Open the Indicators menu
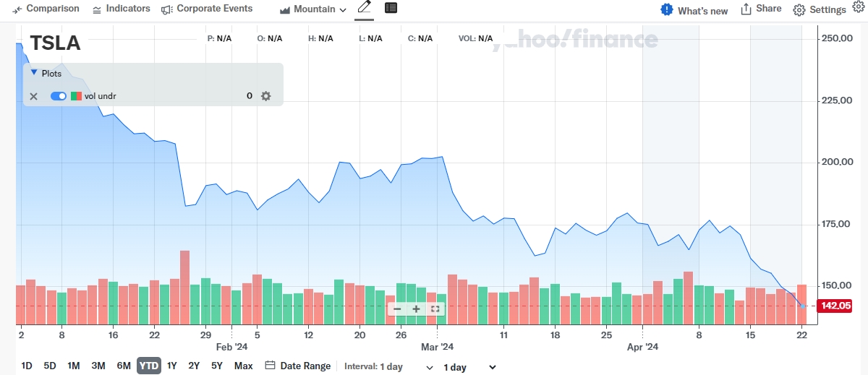 coord(122,9)
